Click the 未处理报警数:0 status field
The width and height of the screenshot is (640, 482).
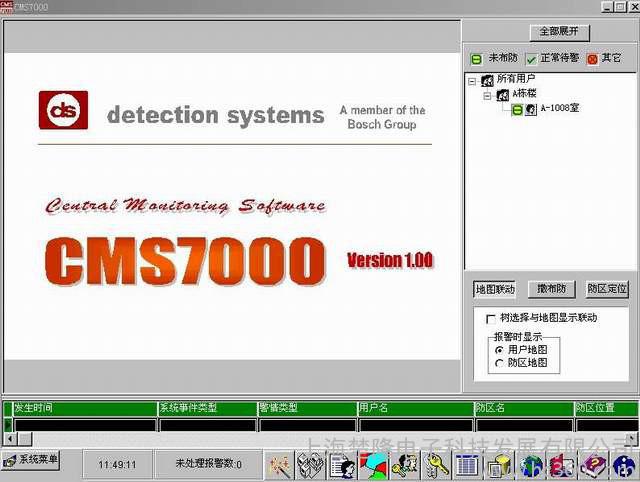click(x=208, y=464)
